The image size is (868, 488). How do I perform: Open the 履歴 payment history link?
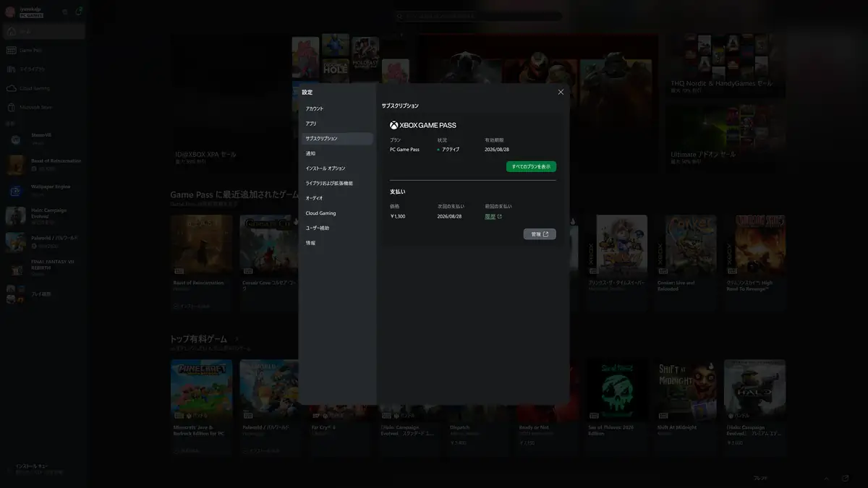[x=493, y=216]
